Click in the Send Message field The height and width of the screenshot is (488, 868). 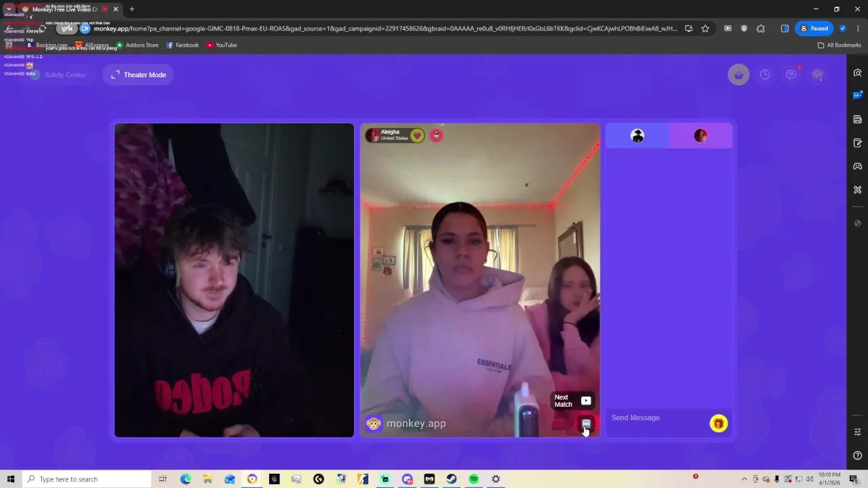[656, 418]
